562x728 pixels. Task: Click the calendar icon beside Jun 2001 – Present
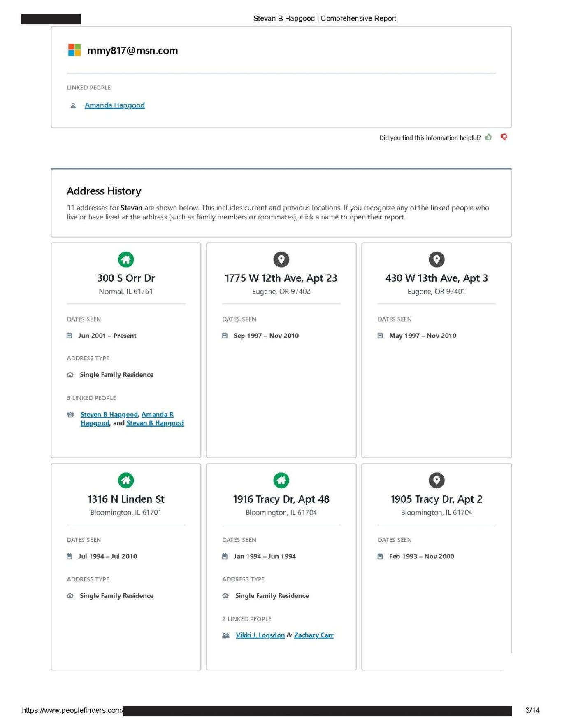coord(70,336)
